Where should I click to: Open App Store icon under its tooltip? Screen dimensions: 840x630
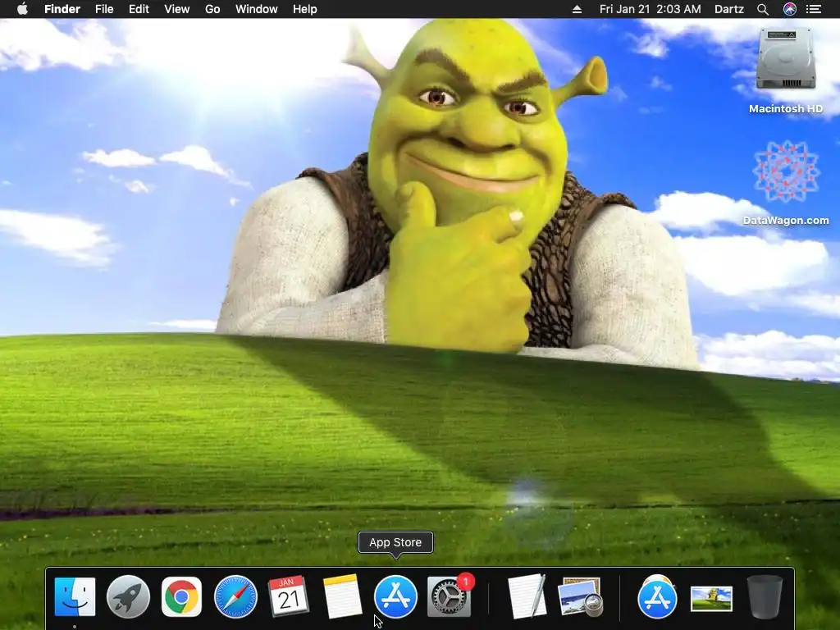(x=395, y=596)
